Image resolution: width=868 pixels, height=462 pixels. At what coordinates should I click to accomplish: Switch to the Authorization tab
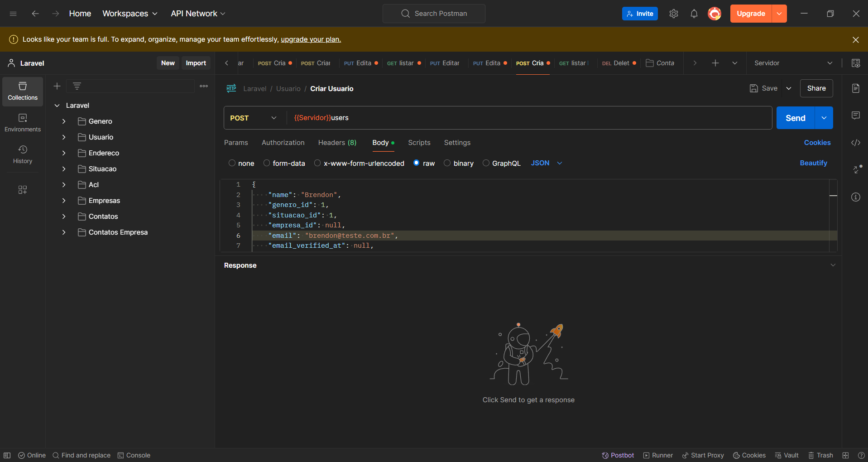point(283,143)
